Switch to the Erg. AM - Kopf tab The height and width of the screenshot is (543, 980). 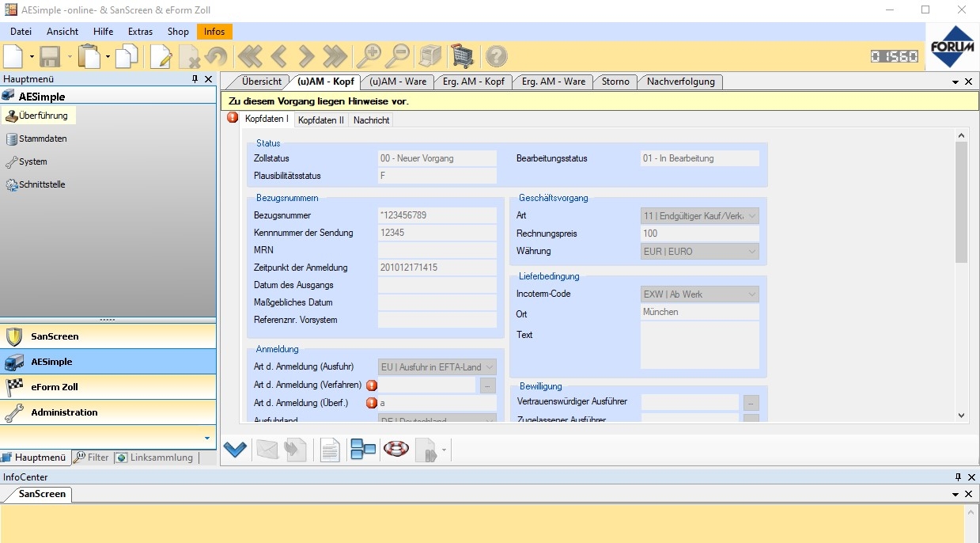click(473, 82)
